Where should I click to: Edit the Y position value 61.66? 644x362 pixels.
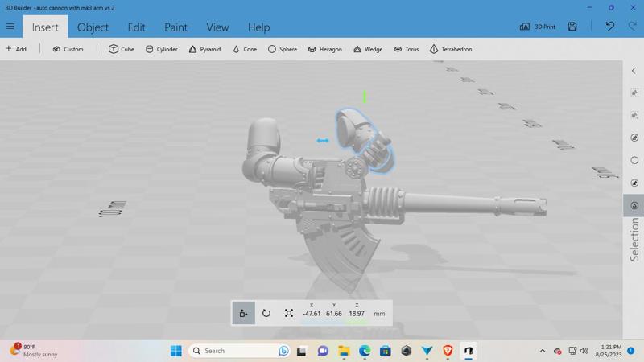click(334, 314)
